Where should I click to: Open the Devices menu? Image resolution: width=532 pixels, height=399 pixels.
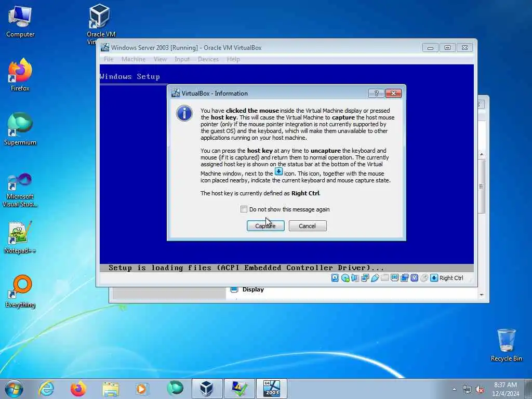tap(208, 59)
